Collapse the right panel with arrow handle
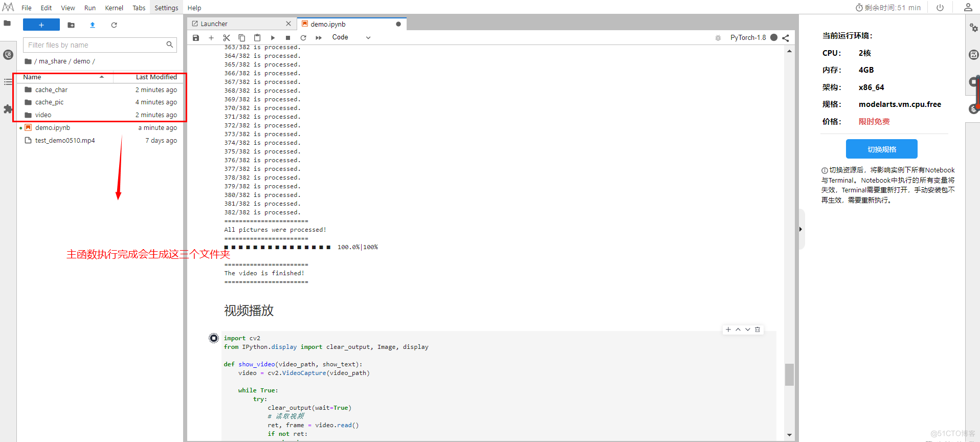 coord(801,229)
